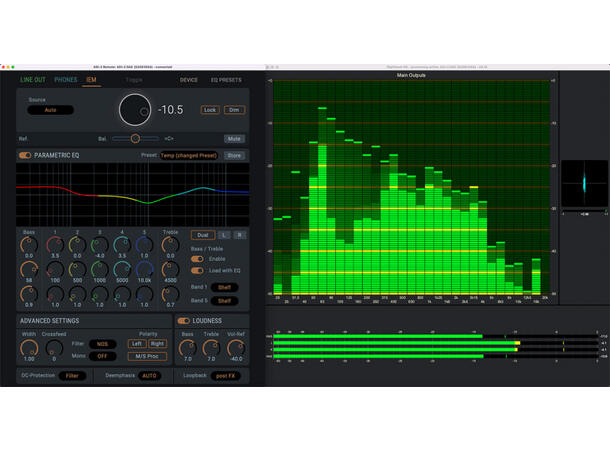Switch to the PHONES tab
Screen dimensions: 610x450
(x=66, y=80)
